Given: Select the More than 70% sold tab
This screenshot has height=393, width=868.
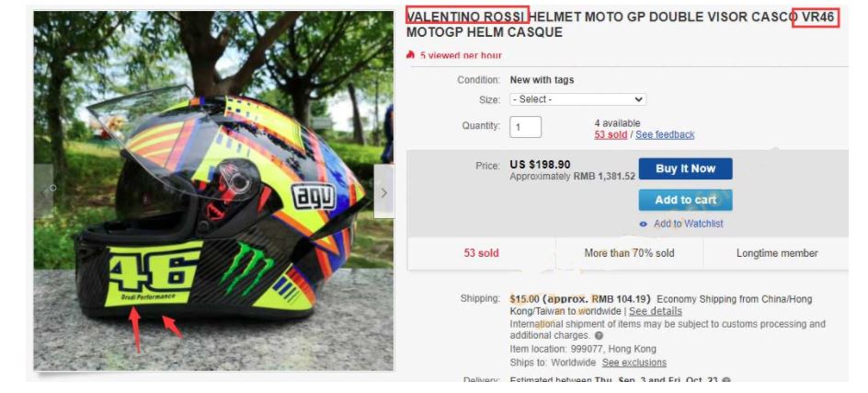Looking at the screenshot, I should click(x=630, y=253).
